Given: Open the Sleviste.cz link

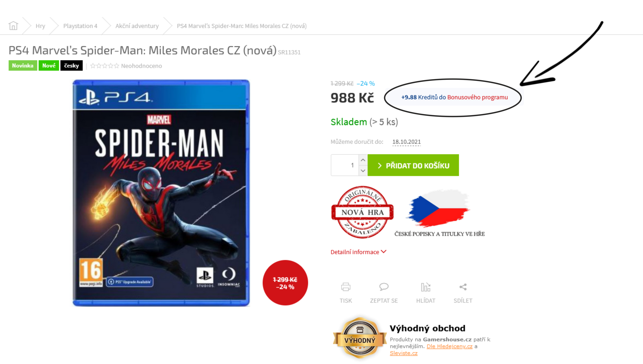Looking at the screenshot, I should (x=404, y=353).
